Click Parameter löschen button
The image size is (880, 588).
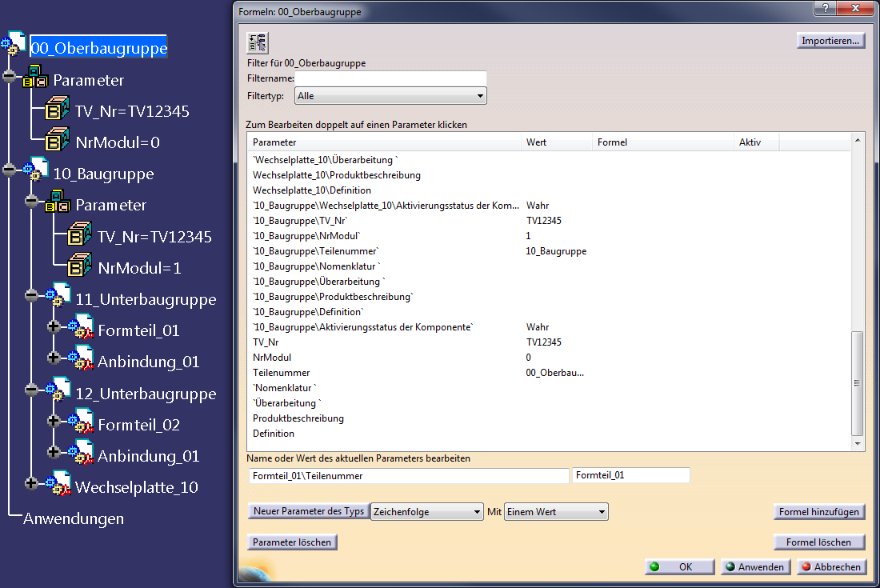click(292, 542)
